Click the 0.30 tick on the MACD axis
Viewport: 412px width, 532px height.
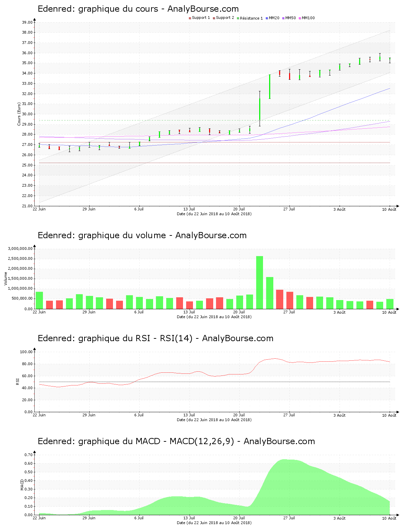tap(28, 489)
